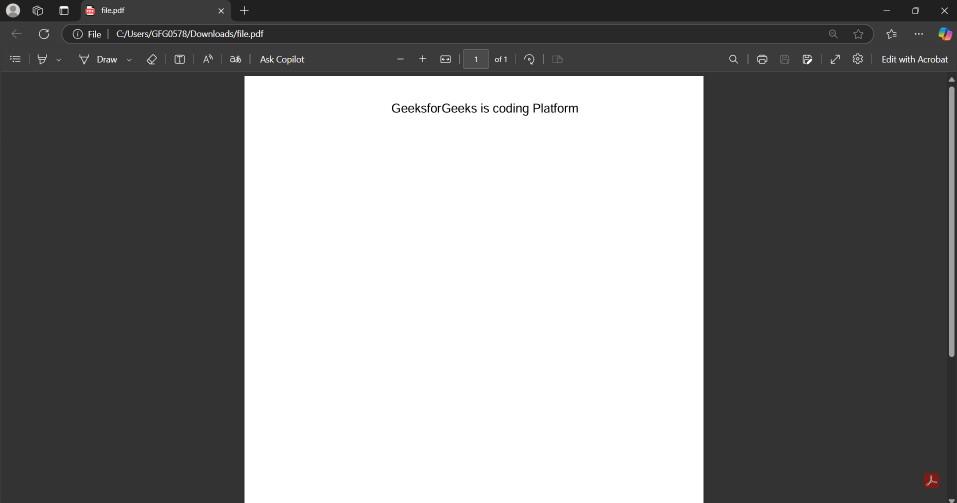Start Read aloud
This screenshot has height=503, width=957.
pyautogui.click(x=208, y=59)
